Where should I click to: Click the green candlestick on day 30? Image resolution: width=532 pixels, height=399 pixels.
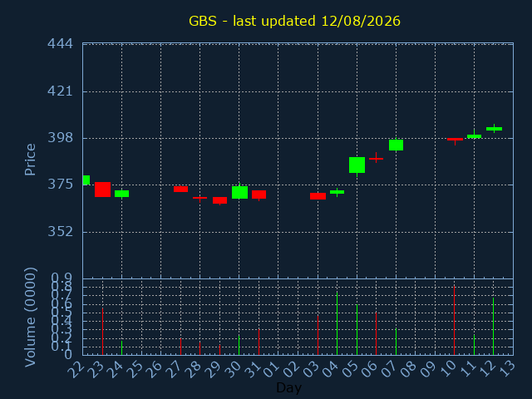pyautogui.click(x=239, y=192)
